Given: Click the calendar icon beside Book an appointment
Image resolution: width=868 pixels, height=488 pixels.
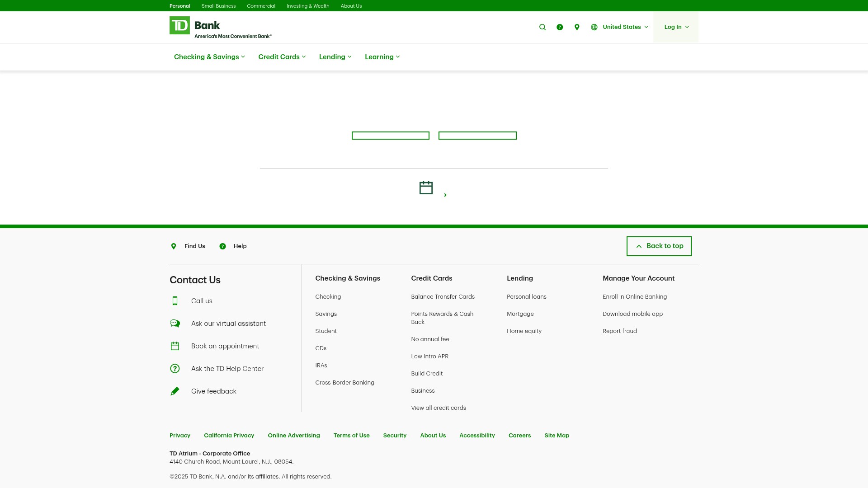Looking at the screenshot, I should [175, 346].
